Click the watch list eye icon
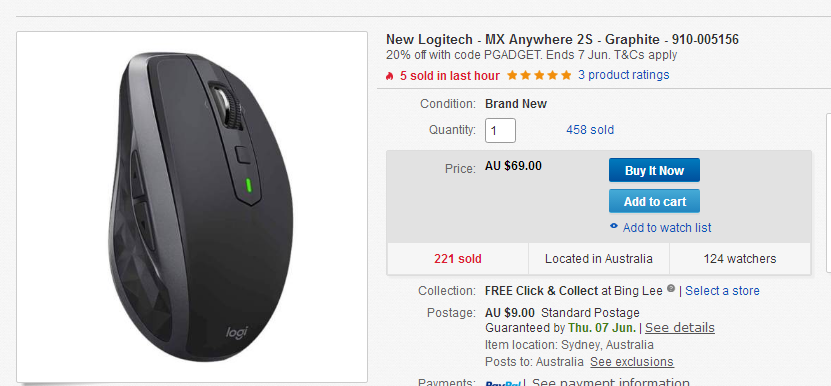The height and width of the screenshot is (386, 831). (614, 226)
